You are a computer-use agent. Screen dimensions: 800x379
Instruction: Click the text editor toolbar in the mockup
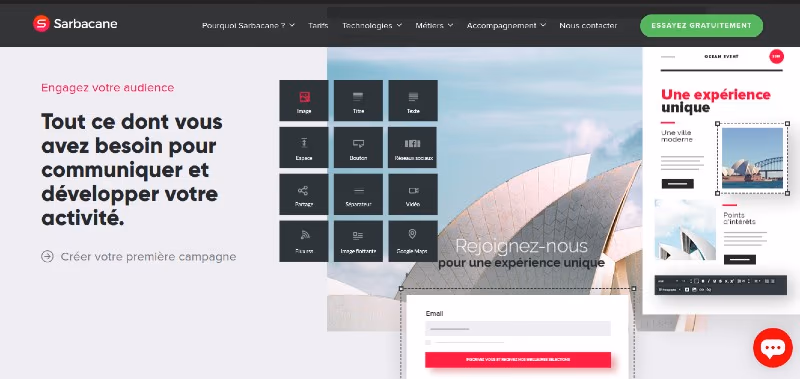click(721, 285)
